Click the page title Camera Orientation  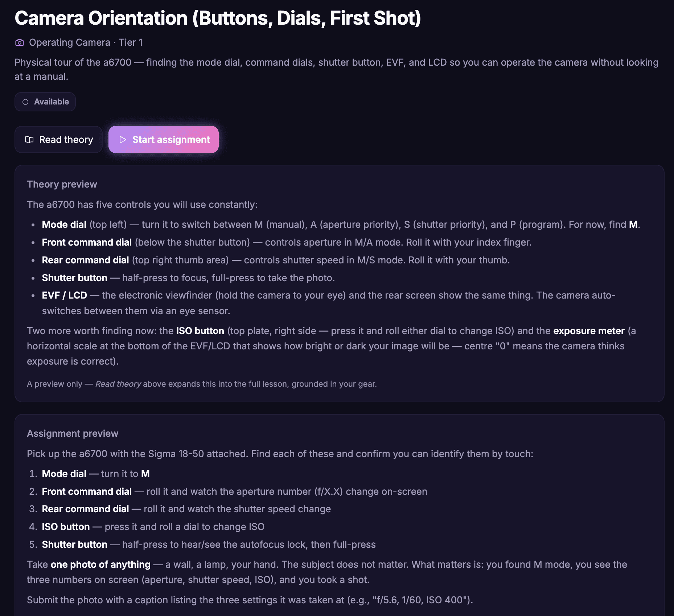(x=218, y=18)
